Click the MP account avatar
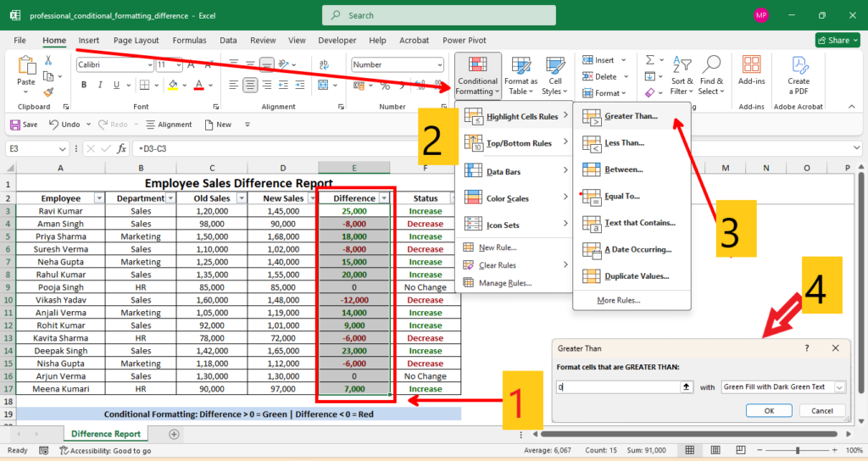This screenshot has height=461, width=868. (x=761, y=15)
